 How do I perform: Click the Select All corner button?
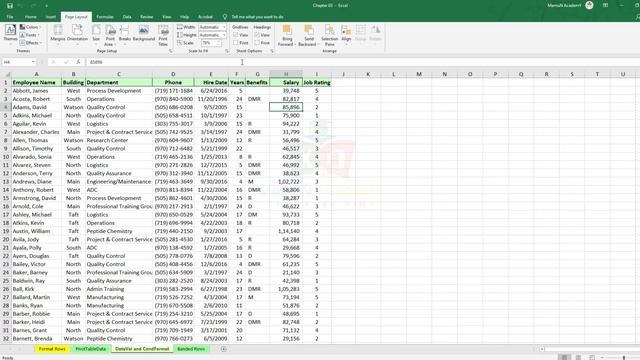click(7, 74)
